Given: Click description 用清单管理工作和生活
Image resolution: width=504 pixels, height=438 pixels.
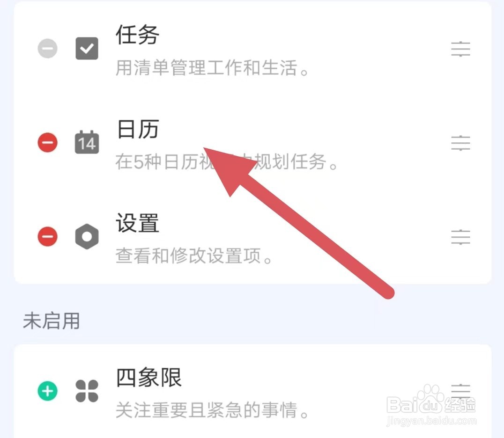Looking at the screenshot, I should 212,67.
